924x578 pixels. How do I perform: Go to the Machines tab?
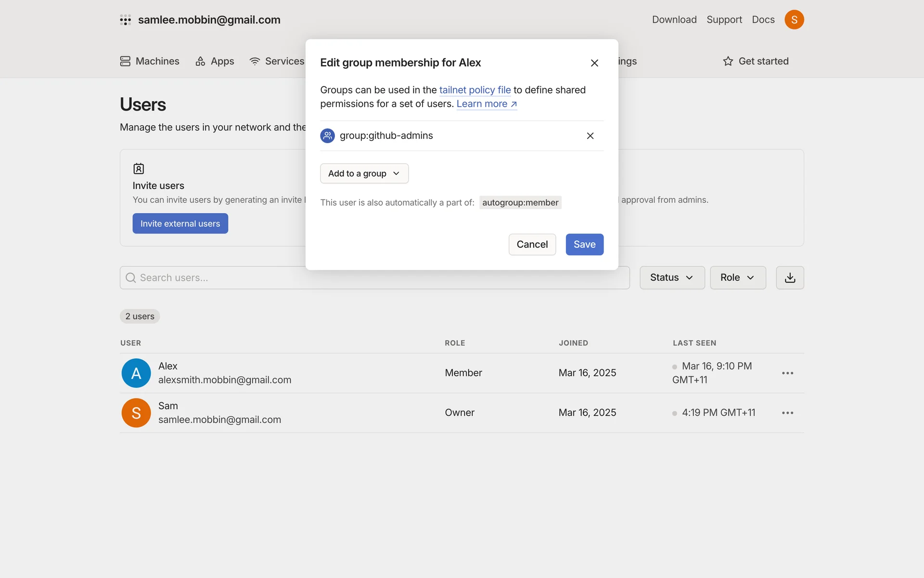(150, 61)
